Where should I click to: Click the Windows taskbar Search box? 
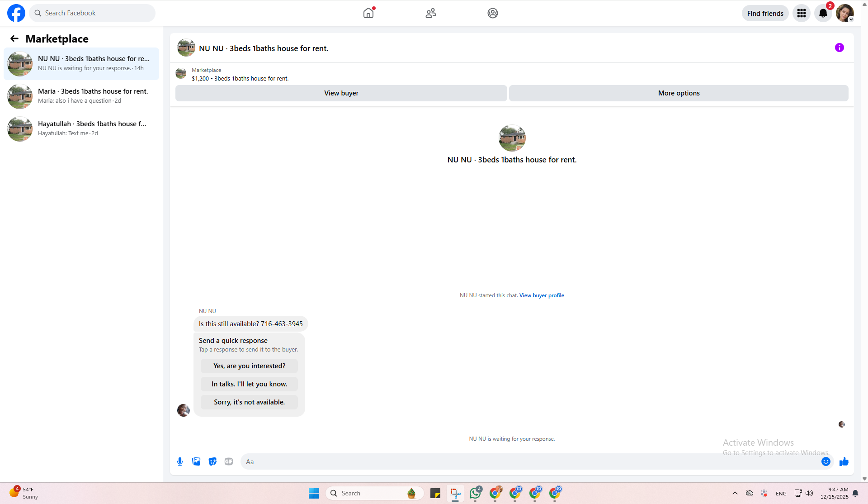click(x=375, y=493)
